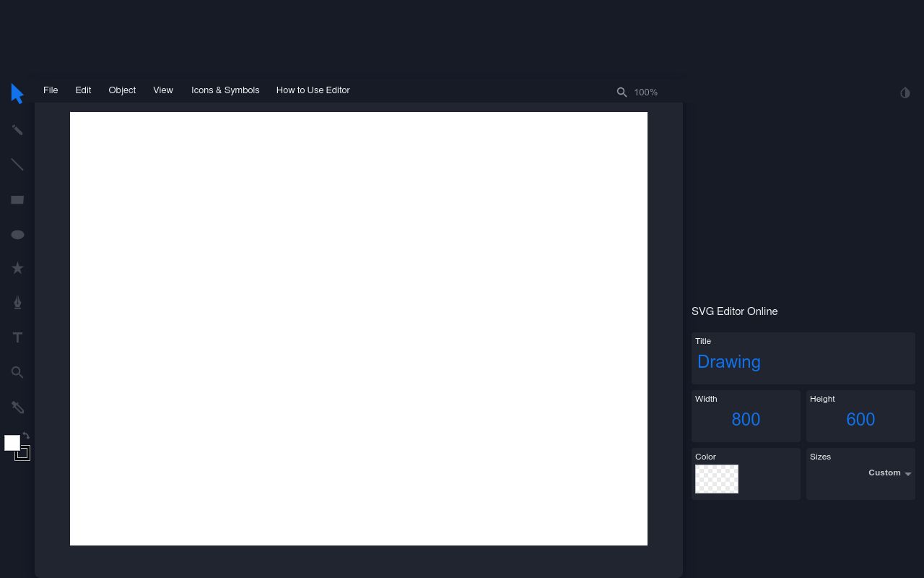Activate the Pen path tool
Viewport: 924px width, 578px height.
pyautogui.click(x=17, y=302)
